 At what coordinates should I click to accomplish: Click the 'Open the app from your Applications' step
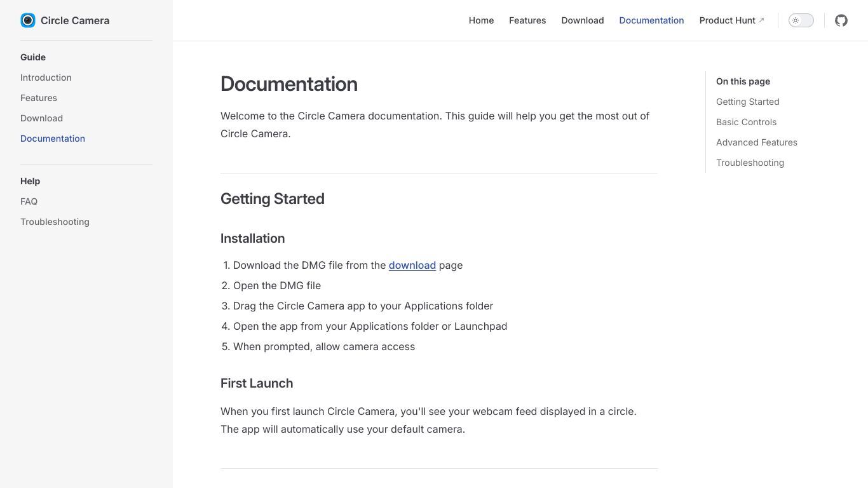[370, 326]
